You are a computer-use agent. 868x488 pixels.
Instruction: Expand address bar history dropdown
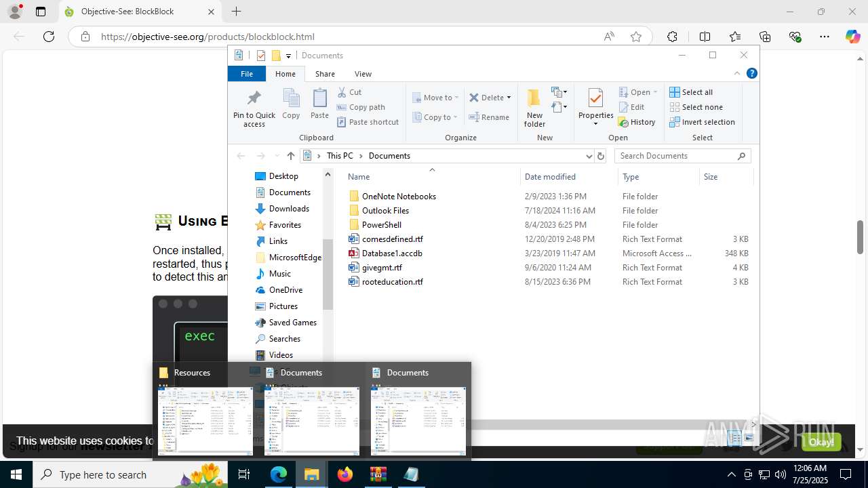pyautogui.click(x=589, y=156)
